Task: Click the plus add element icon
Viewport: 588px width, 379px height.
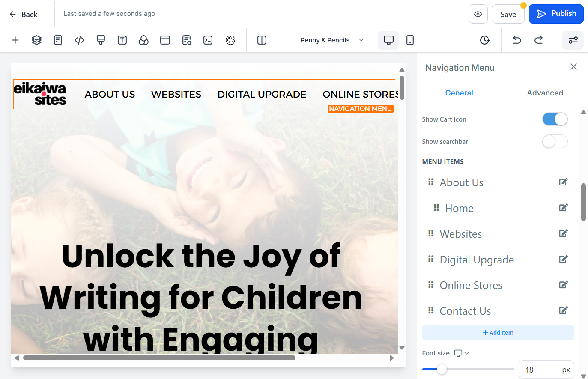Action: click(15, 40)
